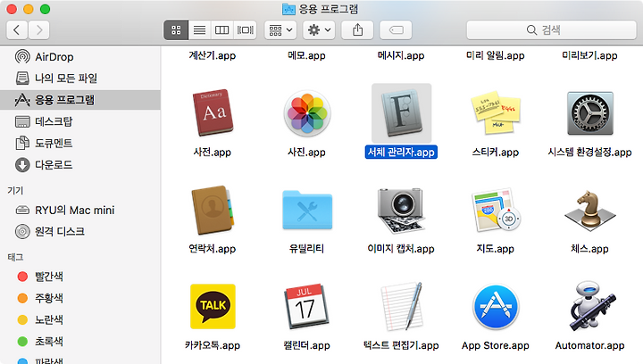Select the 초록색 green tag row
This screenshot has width=643, height=364.
(x=80, y=341)
